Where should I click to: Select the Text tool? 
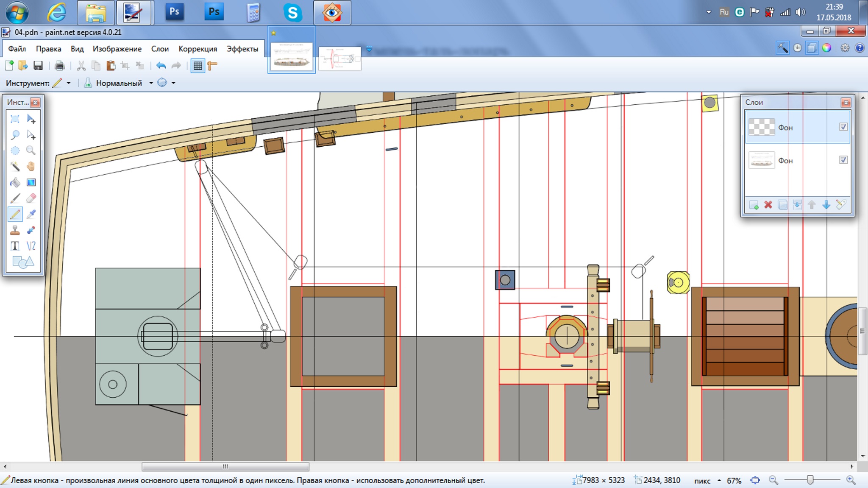(15, 246)
